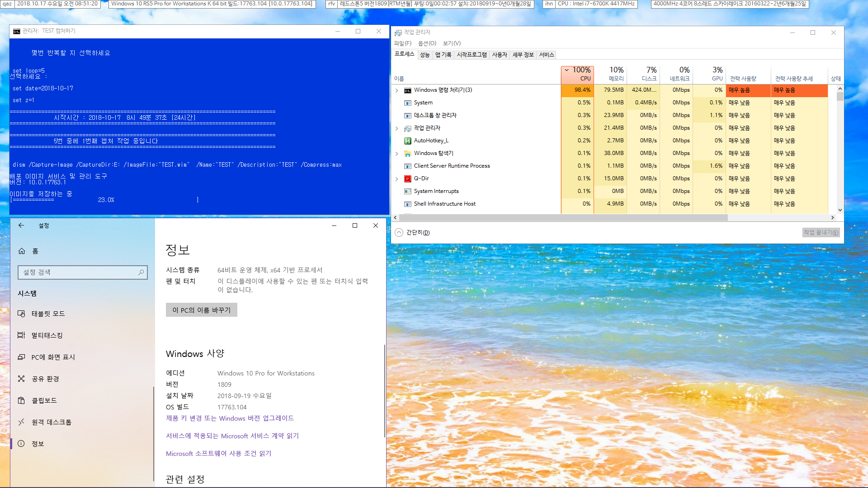Image resolution: width=868 pixels, height=488 pixels.
Task: Open 클립보드 settings page
Action: click(81, 401)
